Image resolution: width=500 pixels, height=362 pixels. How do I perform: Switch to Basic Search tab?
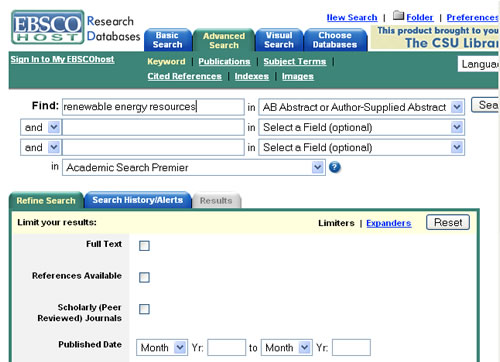(168, 40)
